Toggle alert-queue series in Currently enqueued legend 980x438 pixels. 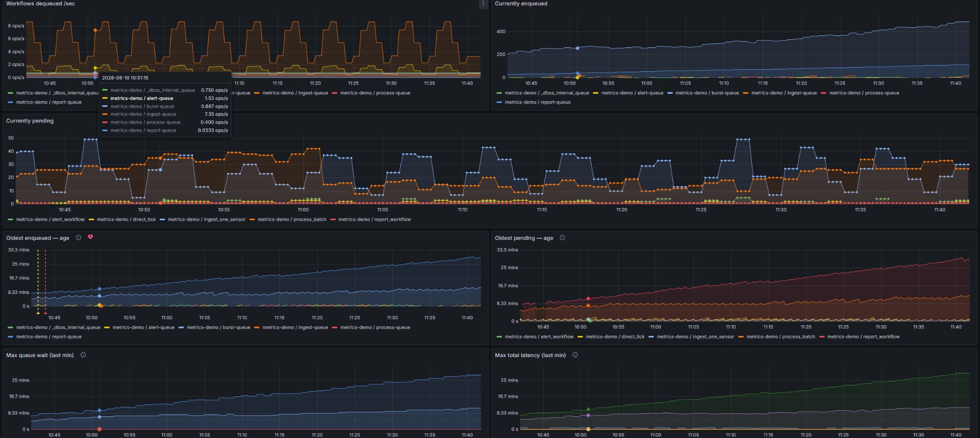(x=632, y=93)
